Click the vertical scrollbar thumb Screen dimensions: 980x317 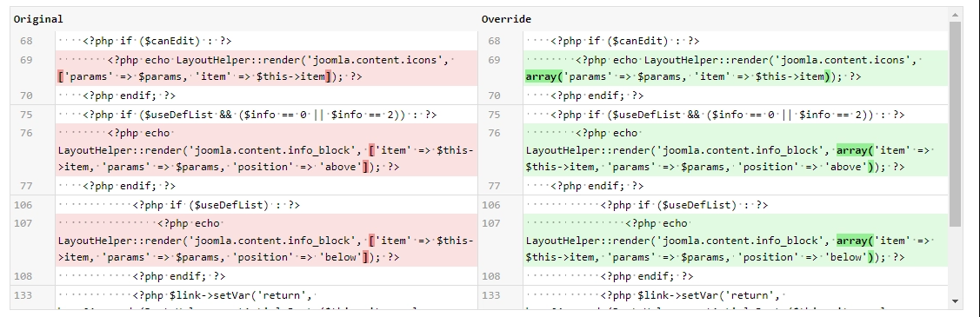955,123
